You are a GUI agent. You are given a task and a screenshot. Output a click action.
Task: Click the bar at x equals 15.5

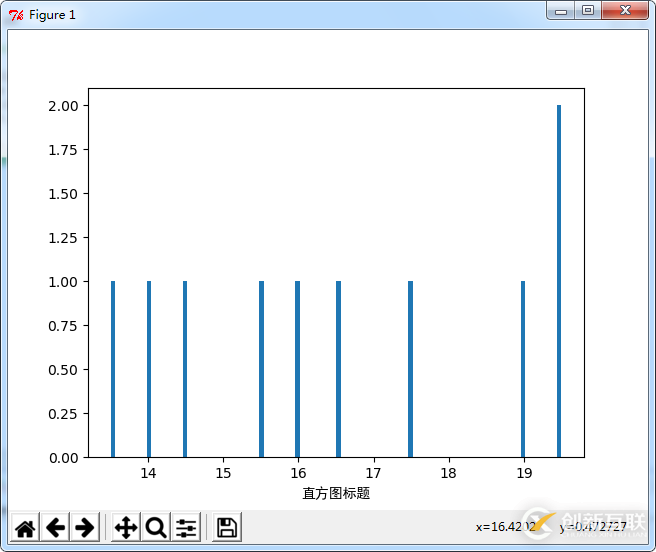click(x=261, y=369)
